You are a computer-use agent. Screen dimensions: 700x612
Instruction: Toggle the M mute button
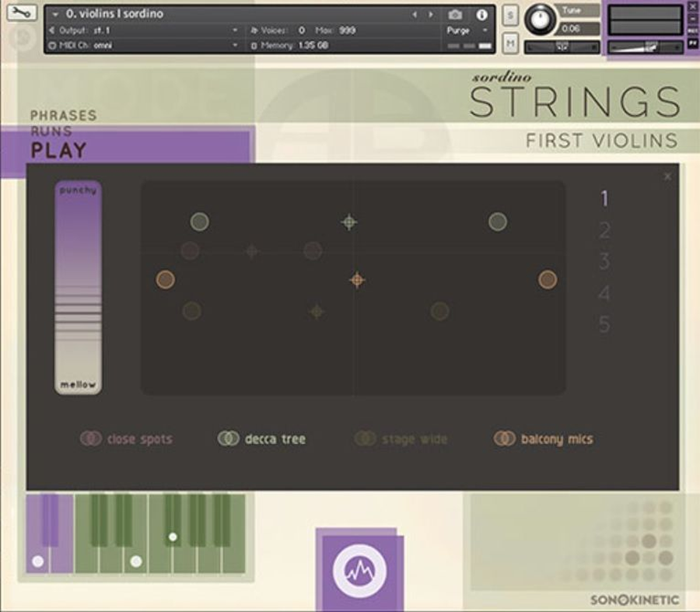coord(510,44)
